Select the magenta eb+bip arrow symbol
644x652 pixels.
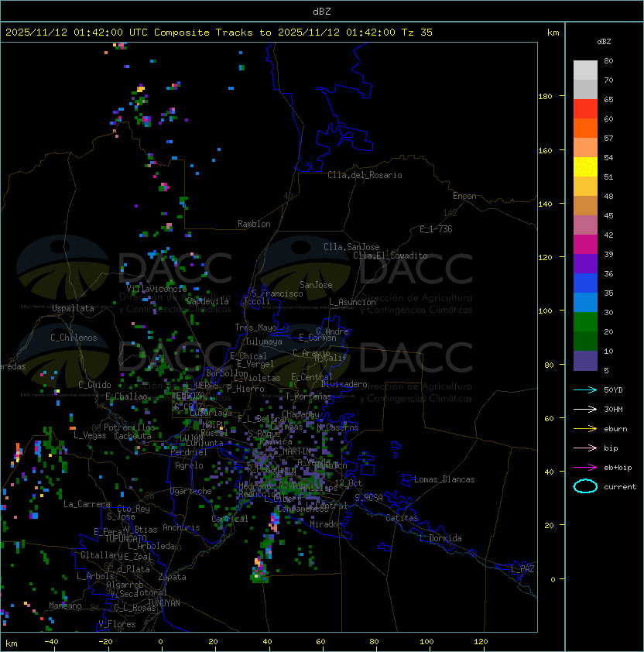[585, 468]
